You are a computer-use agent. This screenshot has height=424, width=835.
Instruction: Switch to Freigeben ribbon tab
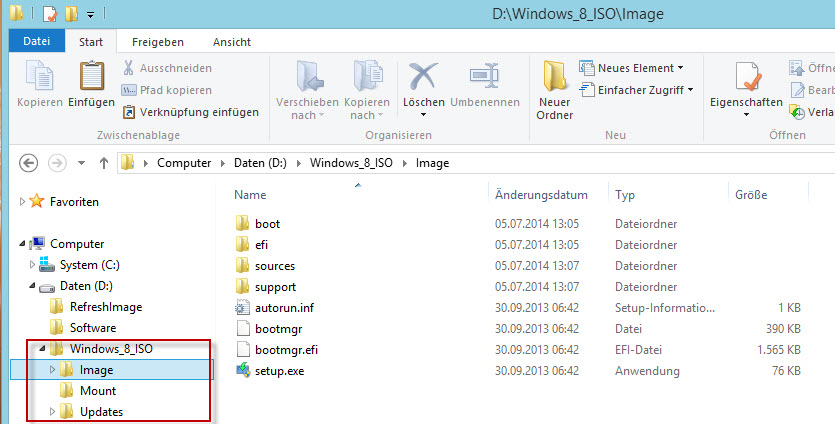158,42
